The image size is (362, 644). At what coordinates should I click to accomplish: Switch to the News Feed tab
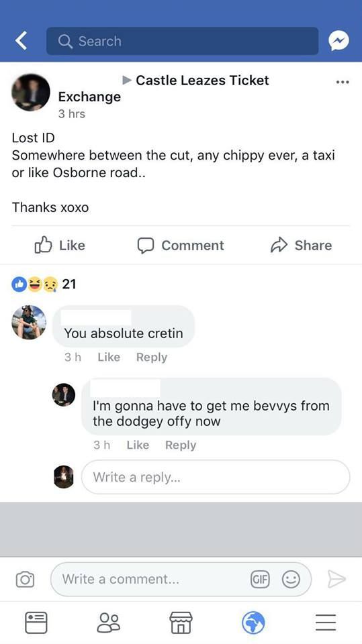(36, 623)
